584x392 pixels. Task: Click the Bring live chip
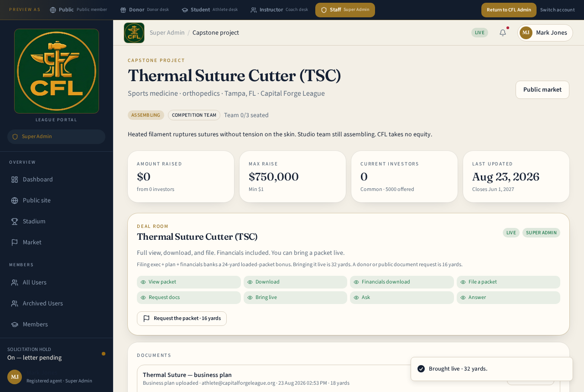pos(295,298)
